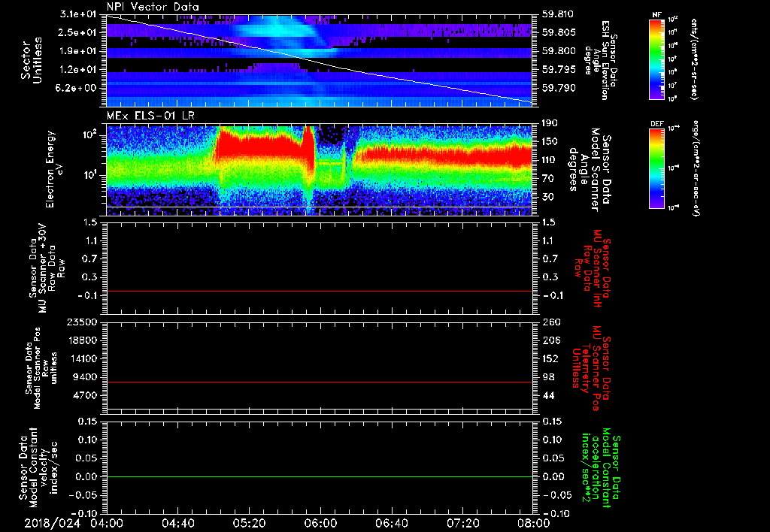Click the NPI Vector Data title
This screenshot has width=770, height=532.
pos(153,7)
